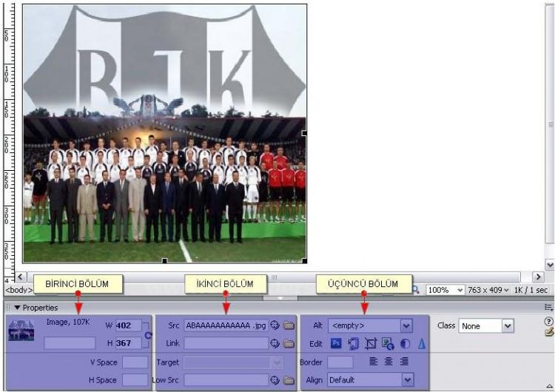Image resolution: width=555 pixels, height=392 pixels.
Task: Click the zoom magnifier tool in status bar
Action: (416, 290)
